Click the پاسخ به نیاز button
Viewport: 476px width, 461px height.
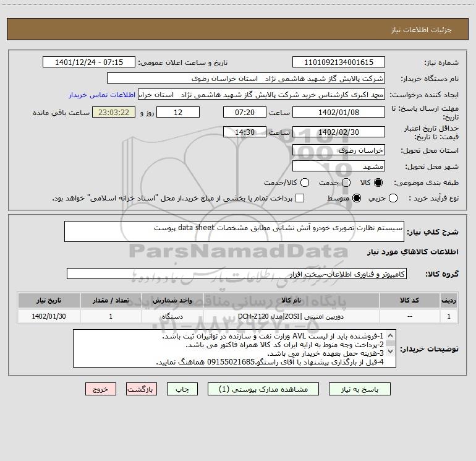pyautogui.click(x=360, y=389)
